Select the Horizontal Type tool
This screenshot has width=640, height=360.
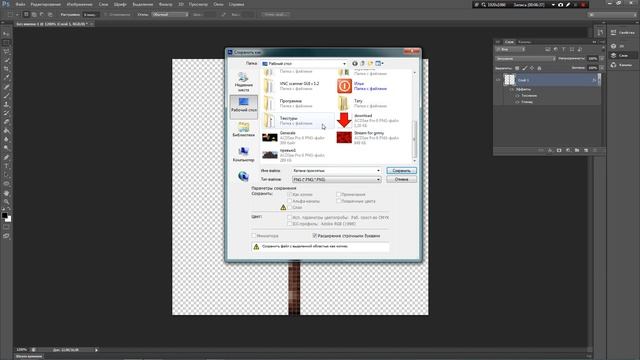(x=6, y=166)
